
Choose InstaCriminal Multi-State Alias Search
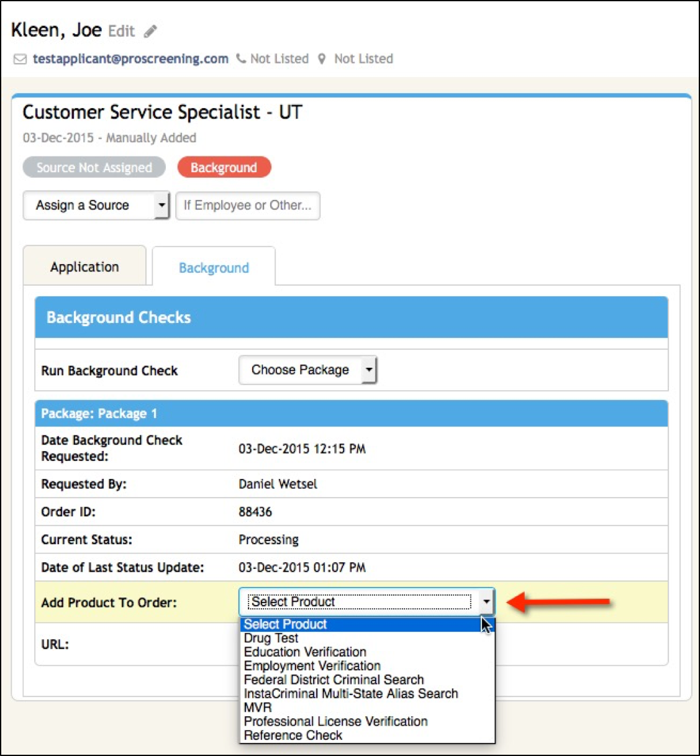click(351, 693)
